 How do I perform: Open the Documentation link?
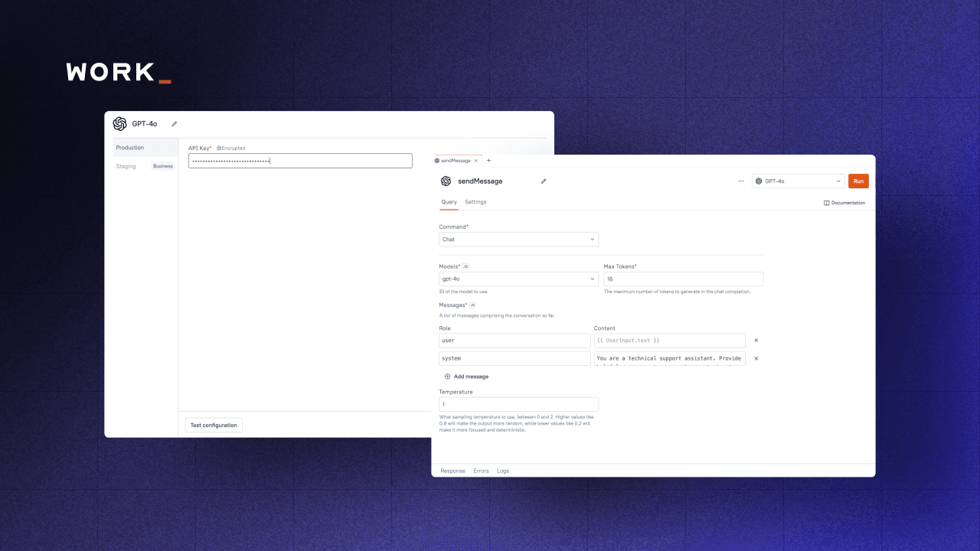point(844,203)
